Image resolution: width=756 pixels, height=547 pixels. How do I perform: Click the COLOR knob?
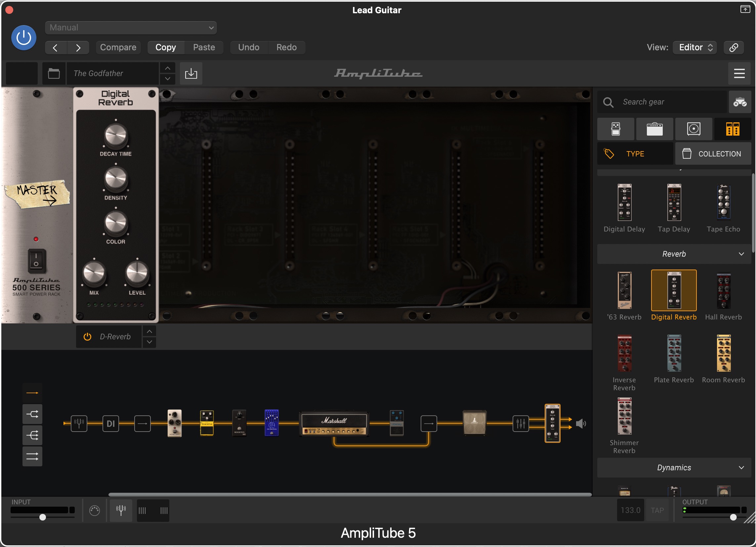116,223
